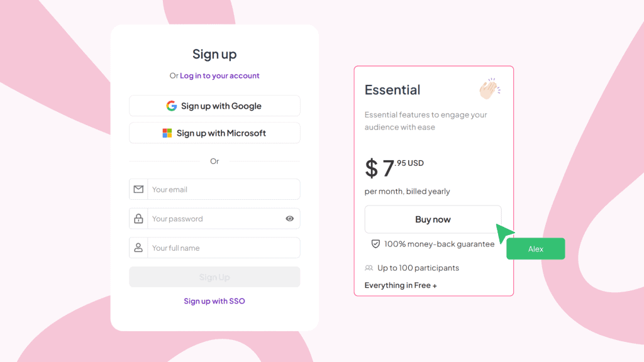Click the padlock password icon
The width and height of the screenshot is (644, 362).
(x=138, y=219)
